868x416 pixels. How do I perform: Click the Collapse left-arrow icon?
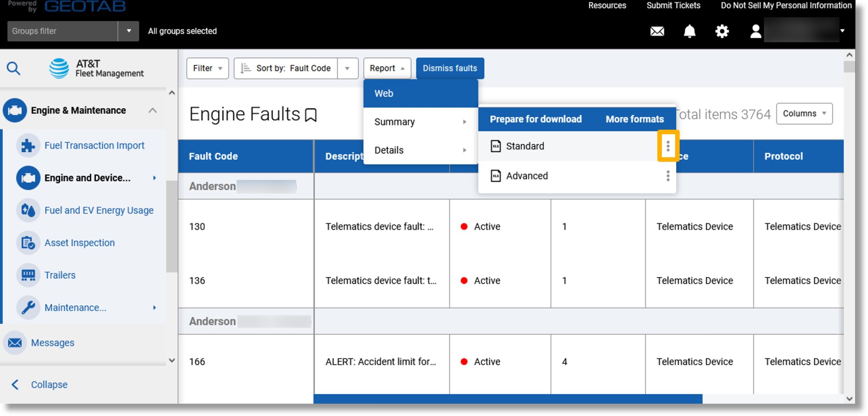15,384
